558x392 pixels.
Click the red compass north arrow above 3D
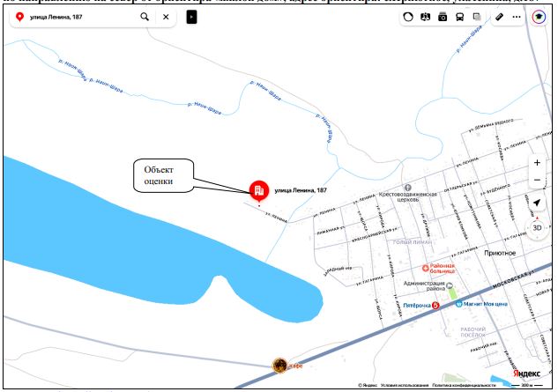click(537, 218)
